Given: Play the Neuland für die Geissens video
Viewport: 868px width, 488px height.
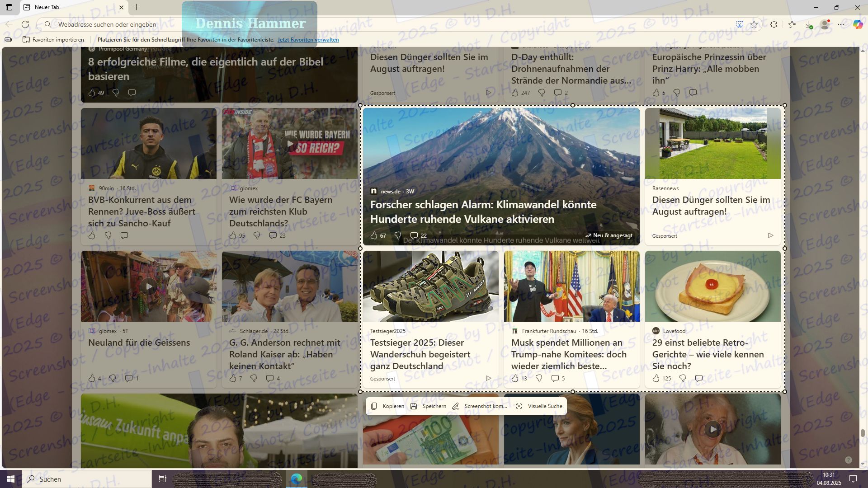Looking at the screenshot, I should coord(149,286).
